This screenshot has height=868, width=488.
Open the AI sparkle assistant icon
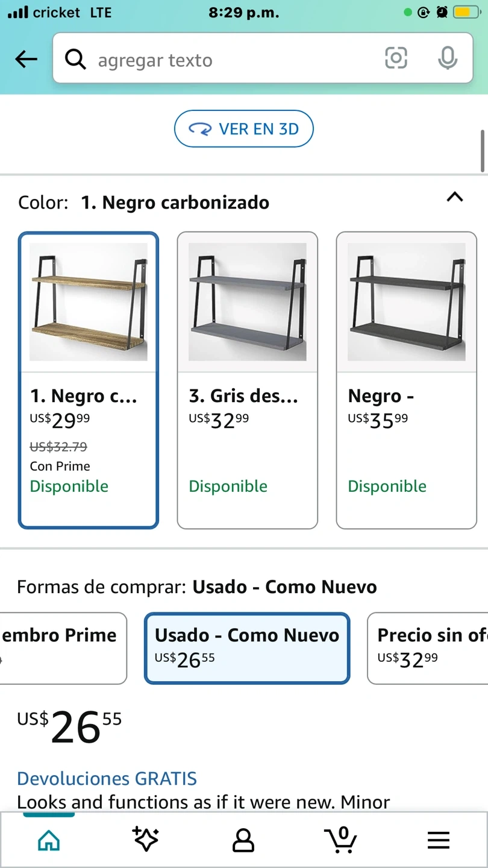point(146,840)
